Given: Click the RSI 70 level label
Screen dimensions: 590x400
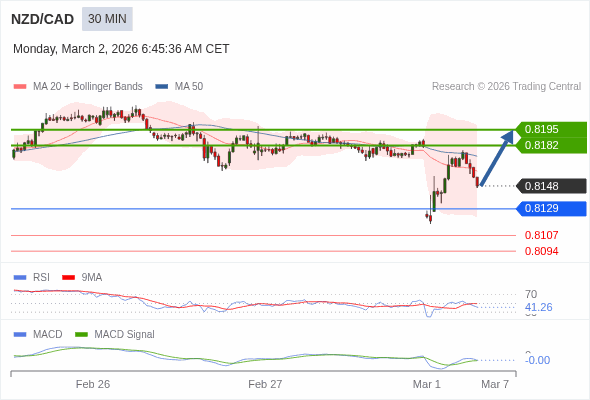Looking at the screenshot, I should [x=531, y=294].
